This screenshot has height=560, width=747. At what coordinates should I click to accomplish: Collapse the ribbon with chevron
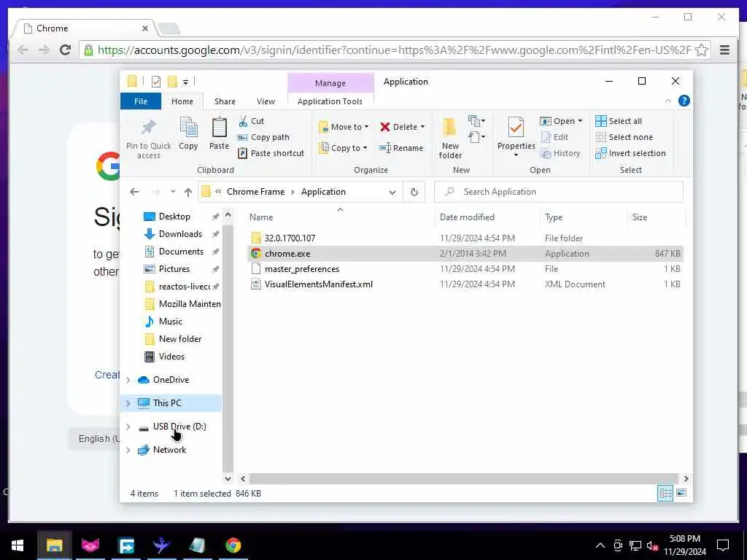(x=668, y=101)
